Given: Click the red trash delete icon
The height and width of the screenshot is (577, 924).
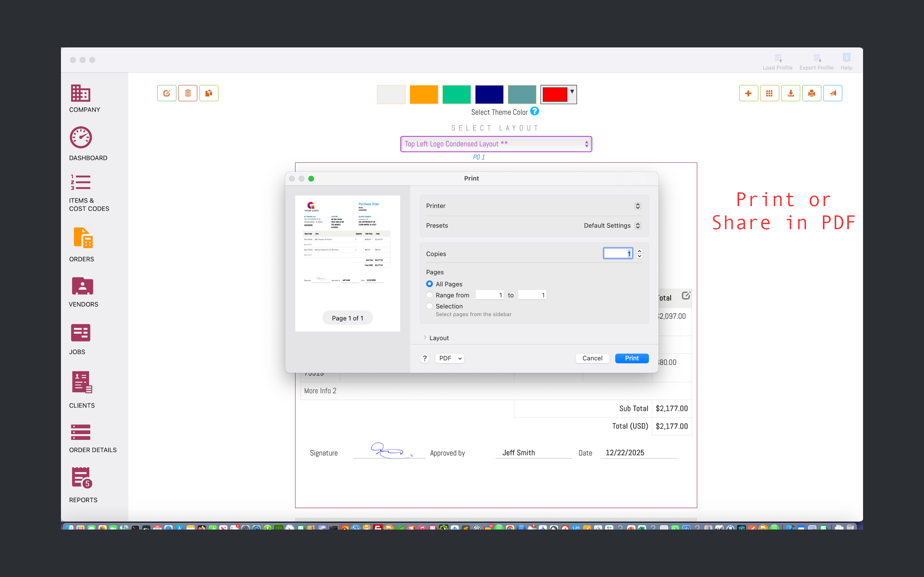Looking at the screenshot, I should (187, 93).
